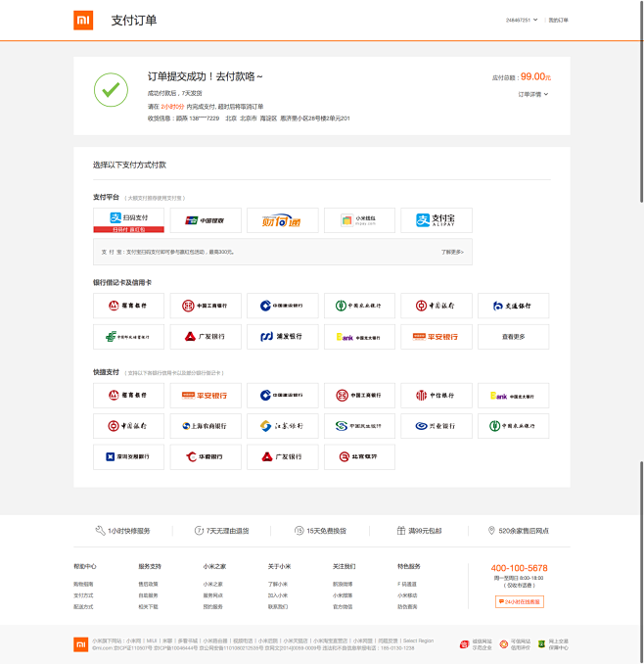Choose 中国农业银行 in debit/credit card section
Image resolution: width=644 pixels, height=664 pixels.
coord(359,306)
